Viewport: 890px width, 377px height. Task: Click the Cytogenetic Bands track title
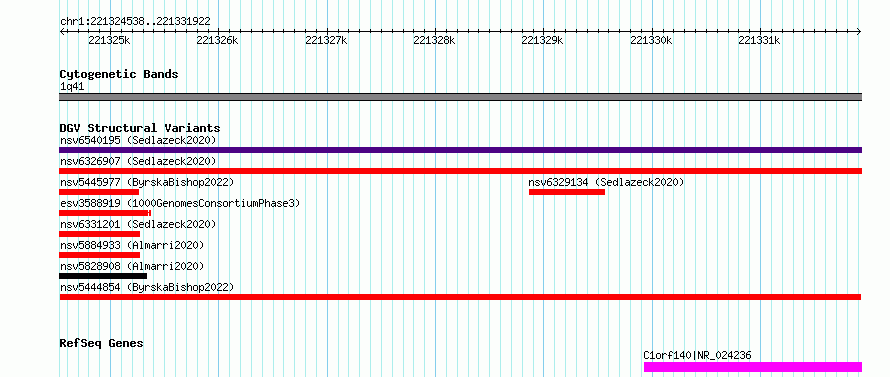(119, 74)
